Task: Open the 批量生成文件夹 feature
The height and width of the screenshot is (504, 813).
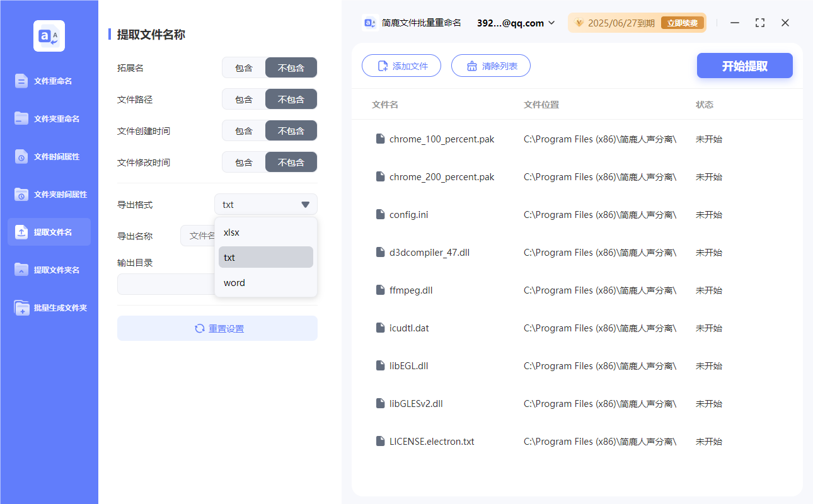Action: coord(49,307)
